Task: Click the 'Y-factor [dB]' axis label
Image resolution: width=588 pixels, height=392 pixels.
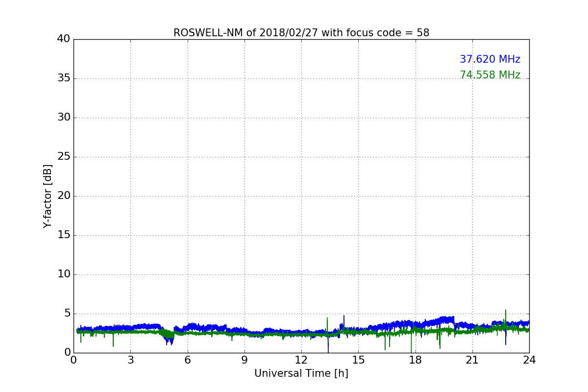Action: (48, 196)
